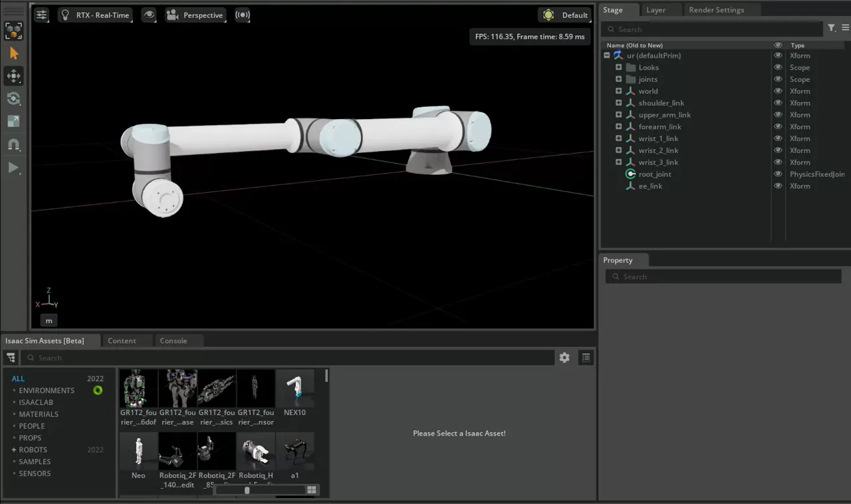Select the ROBOTS asset category
Image resolution: width=851 pixels, height=504 pixels.
coord(33,450)
